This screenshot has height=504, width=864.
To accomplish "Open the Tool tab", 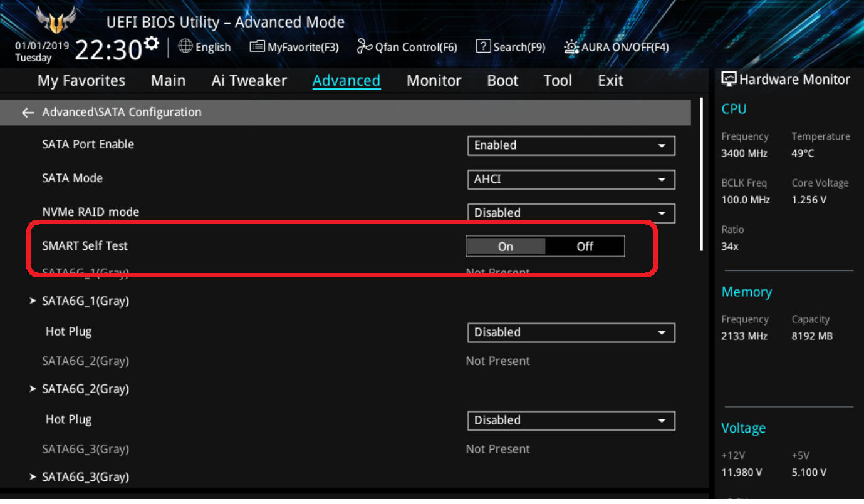I will coord(558,81).
